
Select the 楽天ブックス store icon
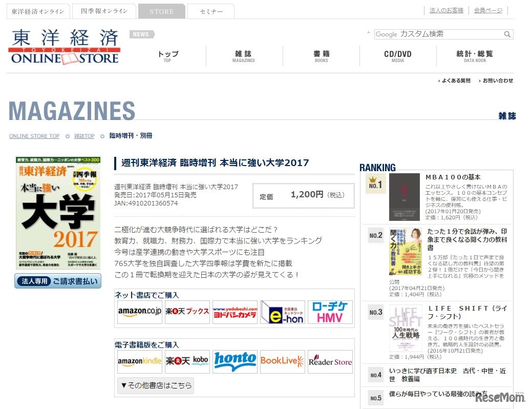pyautogui.click(x=187, y=312)
